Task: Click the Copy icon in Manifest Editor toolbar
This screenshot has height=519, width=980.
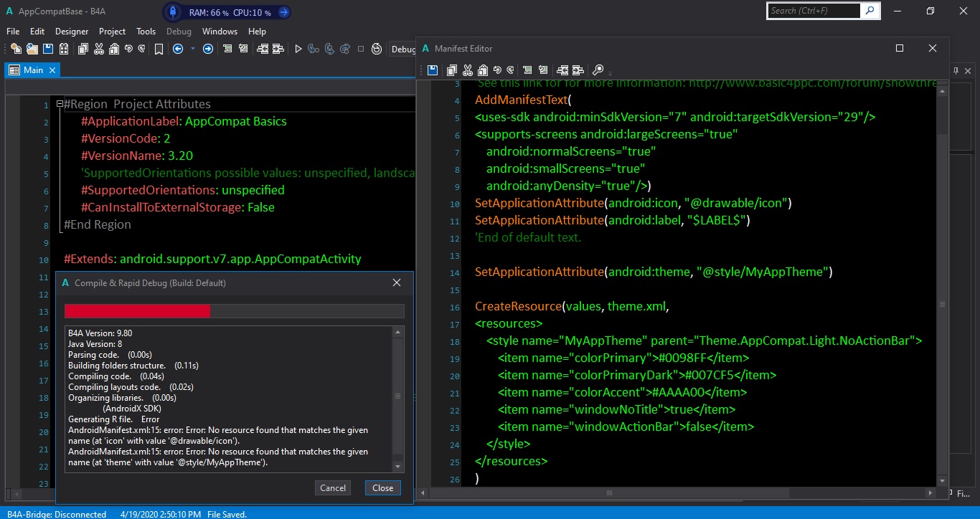Action: pyautogui.click(x=452, y=70)
